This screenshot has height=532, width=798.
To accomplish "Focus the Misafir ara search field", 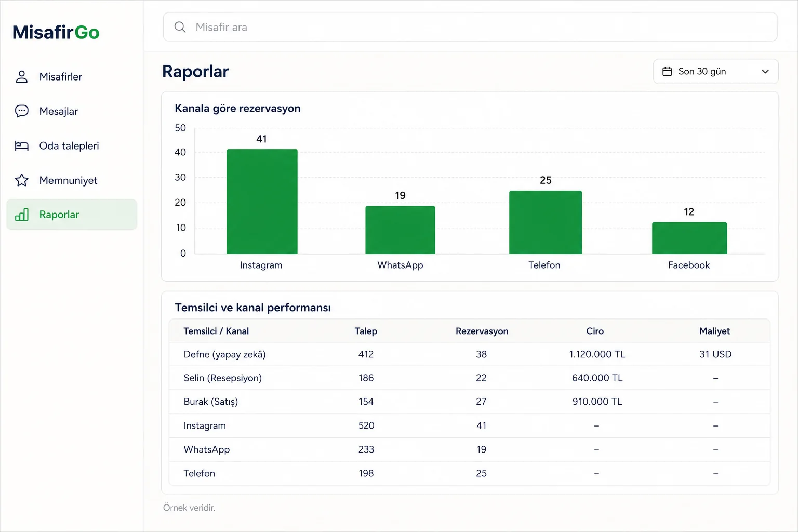I will pyautogui.click(x=470, y=27).
